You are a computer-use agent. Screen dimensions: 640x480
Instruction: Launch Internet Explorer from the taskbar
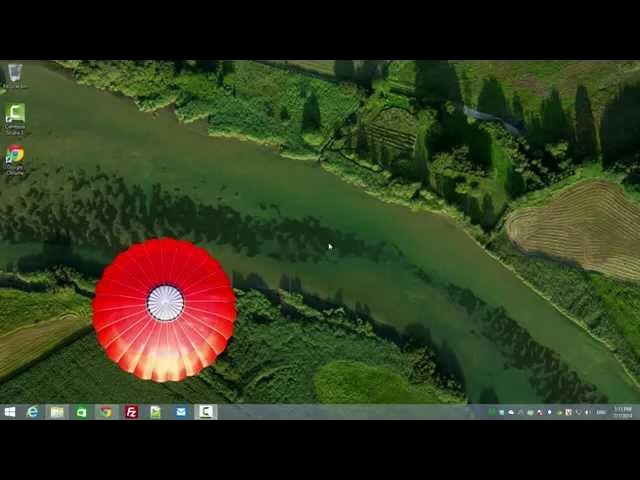[33, 411]
